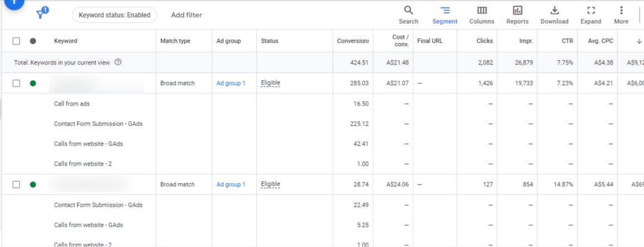Click total Avg. CPC A$4.38
Image resolution: width=644 pixels, height=247 pixels.
point(603,63)
